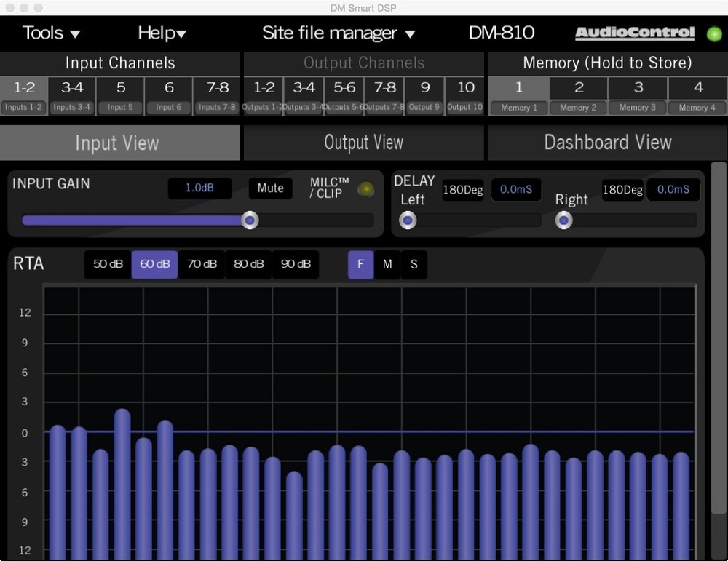Click the MILC/CLIP indicator light
Image resolution: width=728 pixels, height=561 pixels.
[366, 189]
